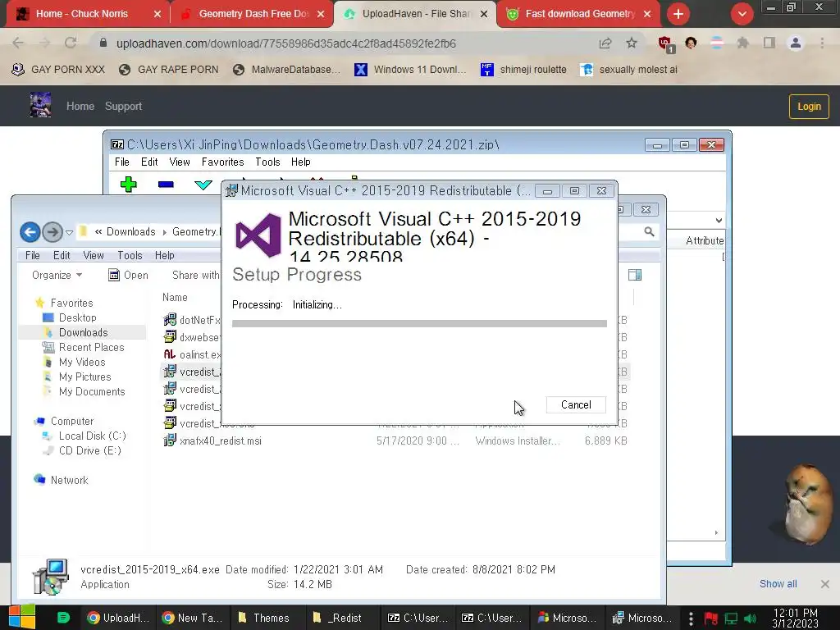Click Show all downloads link
840x630 pixels.
[x=778, y=583]
